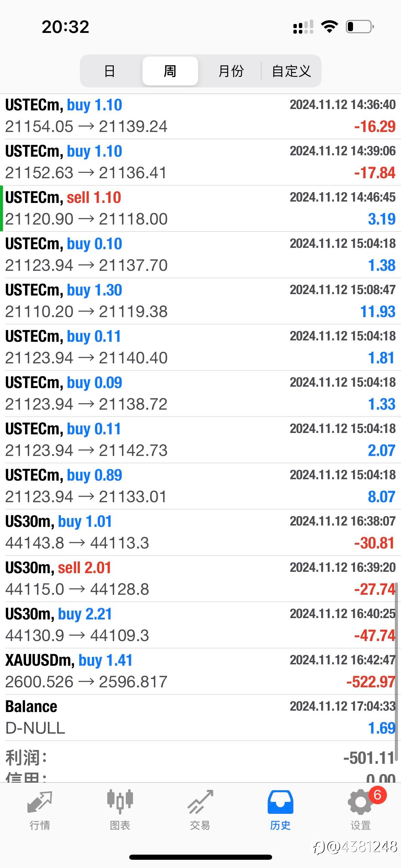
Task: Open the Trade (交易) icon
Action: 200,802
